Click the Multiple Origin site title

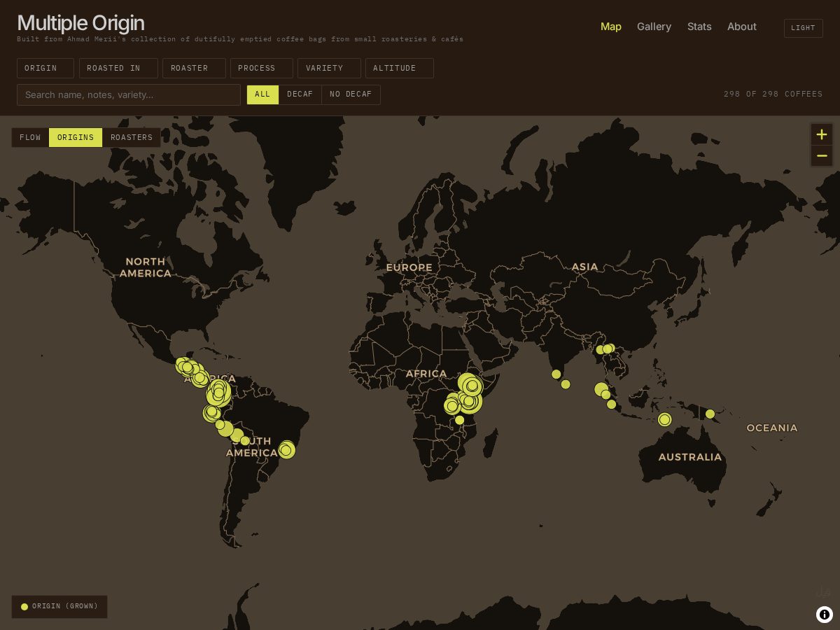coord(80,23)
